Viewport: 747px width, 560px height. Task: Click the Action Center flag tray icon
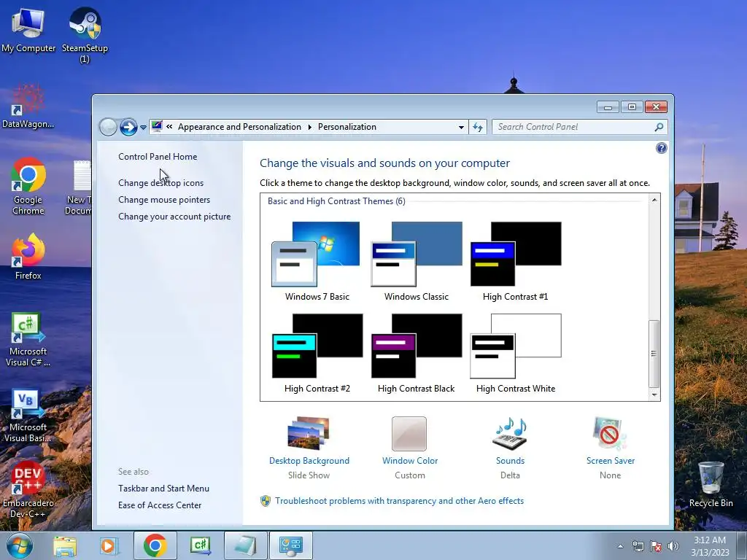(656, 546)
